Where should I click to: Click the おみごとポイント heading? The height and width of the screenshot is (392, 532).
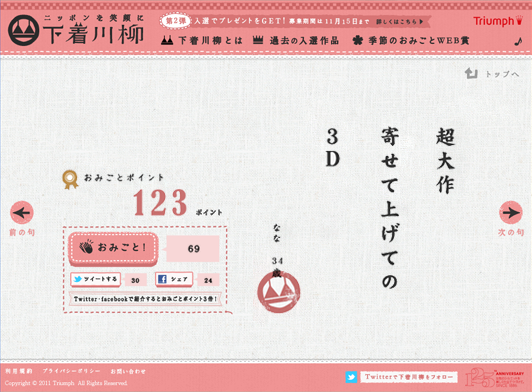tap(124, 178)
